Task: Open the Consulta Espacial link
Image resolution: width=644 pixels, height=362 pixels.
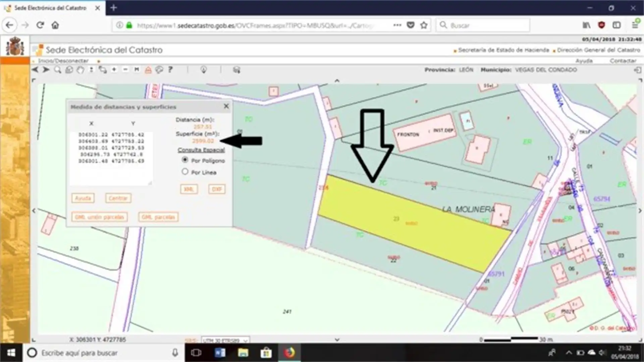Action: click(201, 150)
